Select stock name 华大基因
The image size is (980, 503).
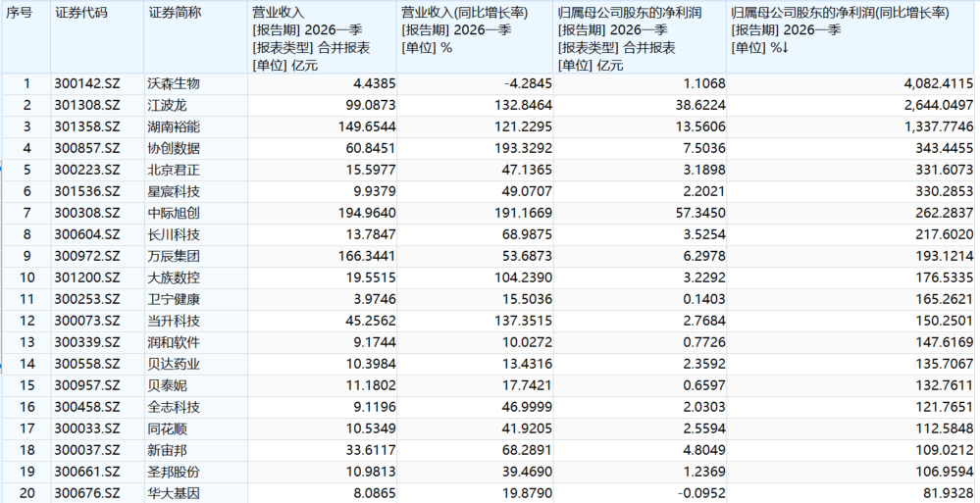point(175,493)
